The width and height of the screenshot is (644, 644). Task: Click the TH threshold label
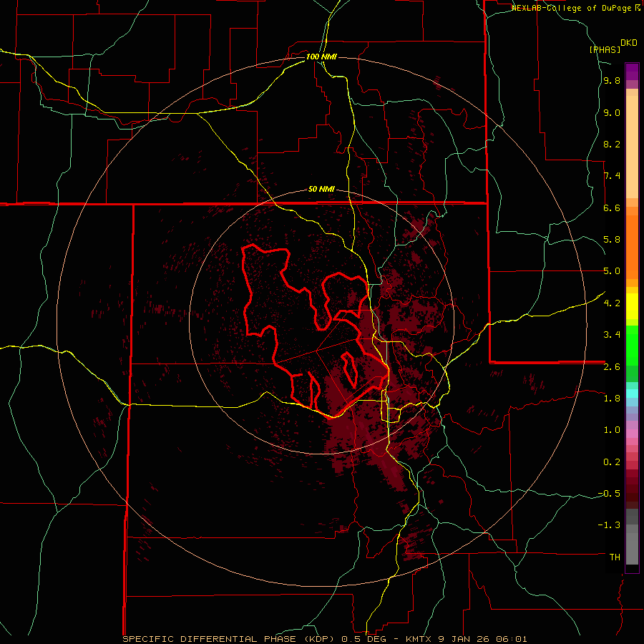click(x=615, y=557)
